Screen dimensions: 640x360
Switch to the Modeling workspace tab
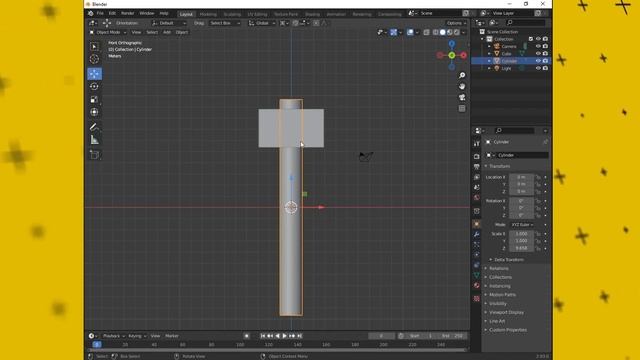[x=208, y=14]
